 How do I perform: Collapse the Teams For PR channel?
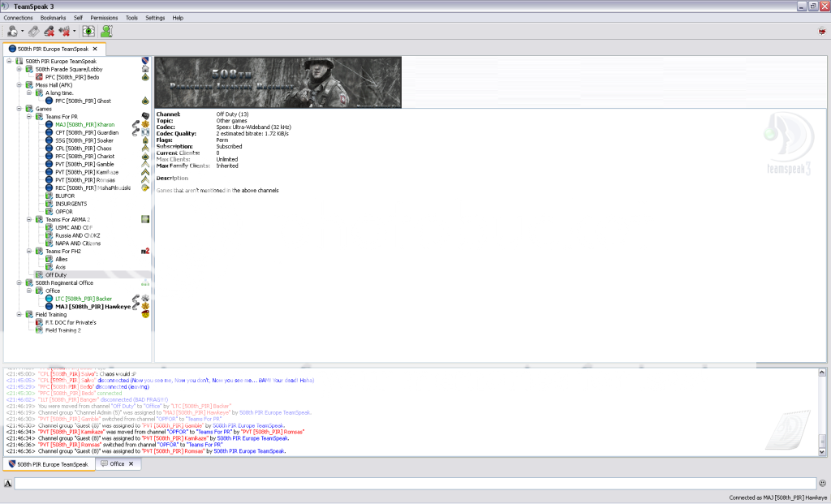point(28,117)
